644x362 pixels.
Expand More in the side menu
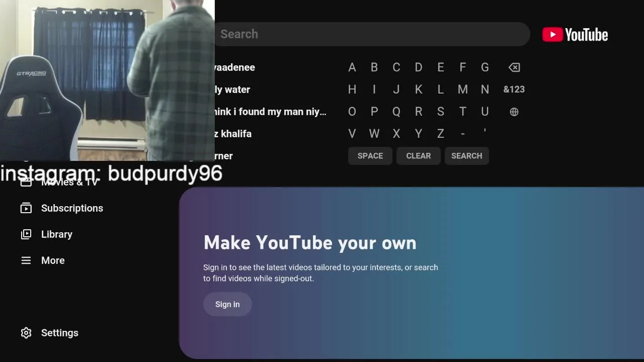pyautogui.click(x=53, y=260)
